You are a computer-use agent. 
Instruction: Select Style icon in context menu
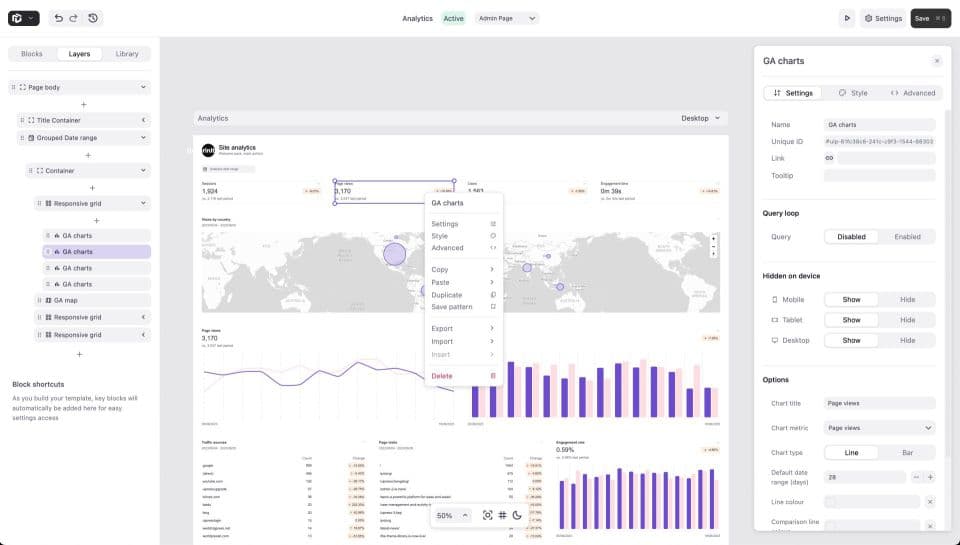(493, 236)
